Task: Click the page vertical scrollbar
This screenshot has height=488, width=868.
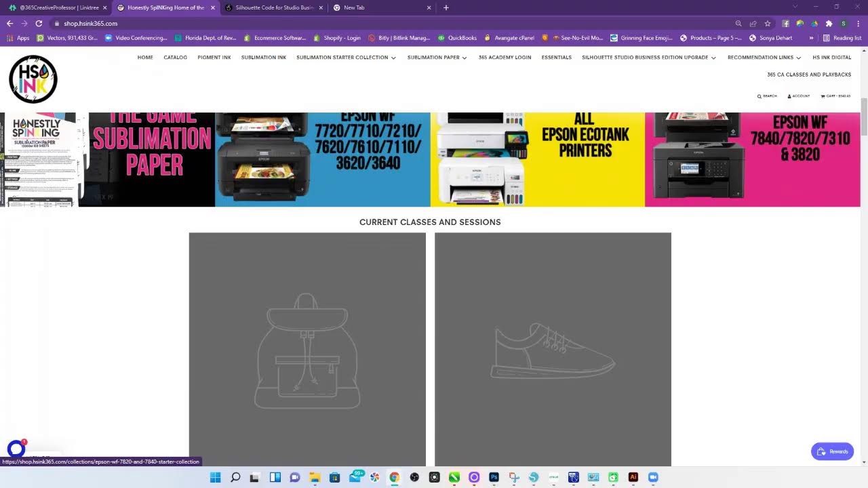Action: click(x=864, y=117)
